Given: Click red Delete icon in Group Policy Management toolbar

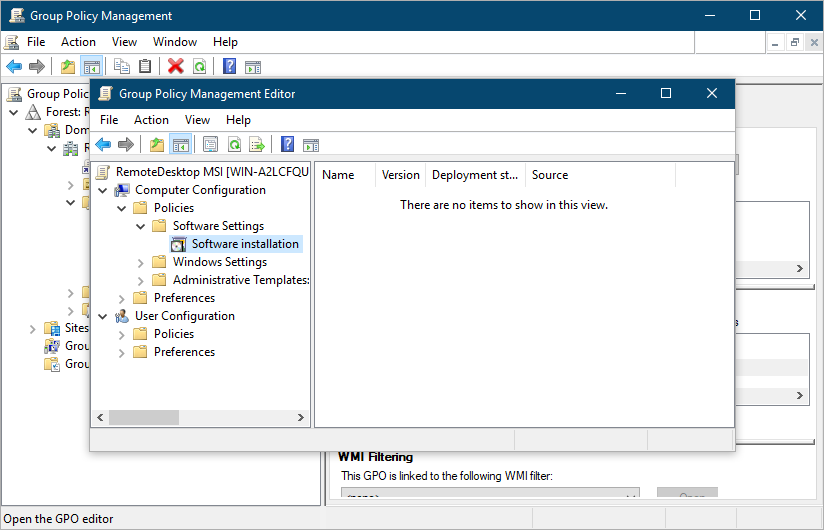Looking at the screenshot, I should (x=176, y=67).
